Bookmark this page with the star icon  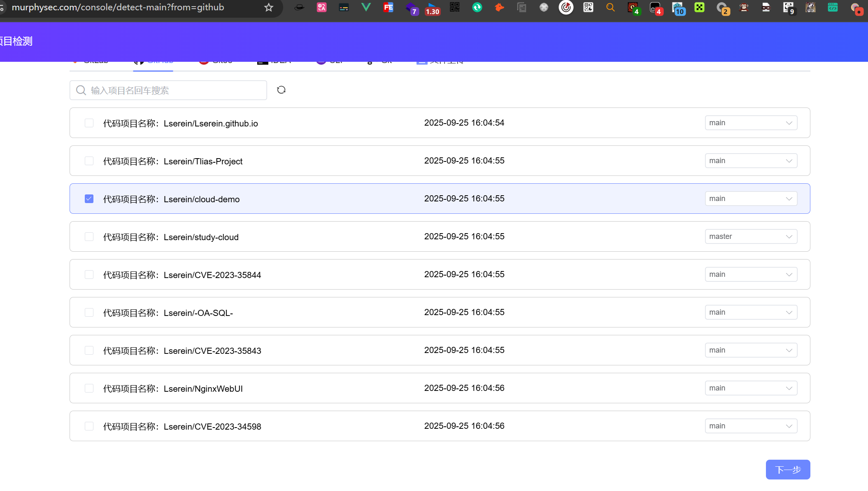269,7
